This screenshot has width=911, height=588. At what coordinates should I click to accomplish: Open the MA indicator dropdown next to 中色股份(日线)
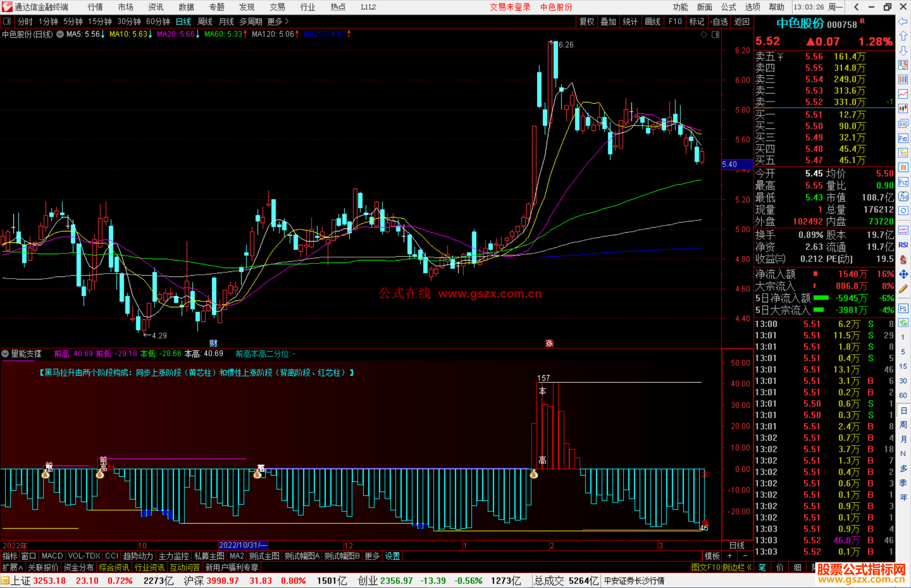(x=60, y=34)
